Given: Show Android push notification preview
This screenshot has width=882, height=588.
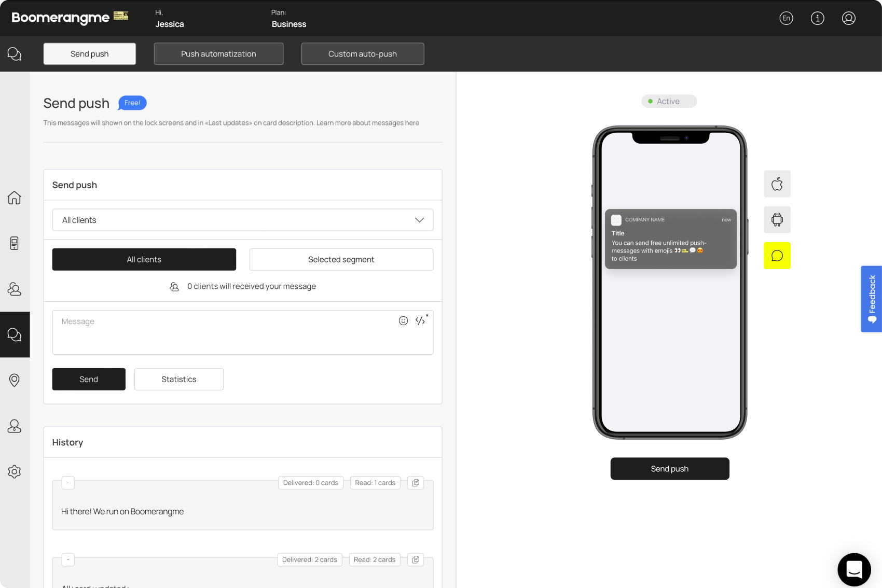Looking at the screenshot, I should (777, 219).
